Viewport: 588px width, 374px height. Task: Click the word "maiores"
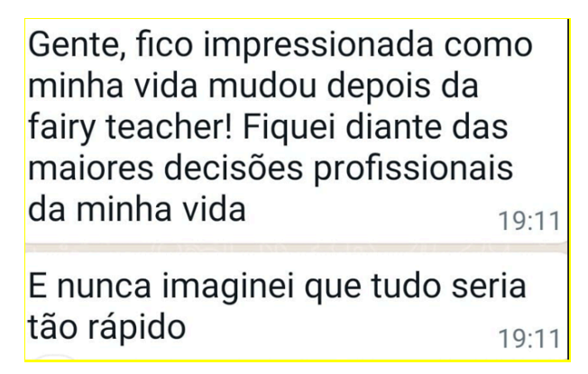(91, 169)
